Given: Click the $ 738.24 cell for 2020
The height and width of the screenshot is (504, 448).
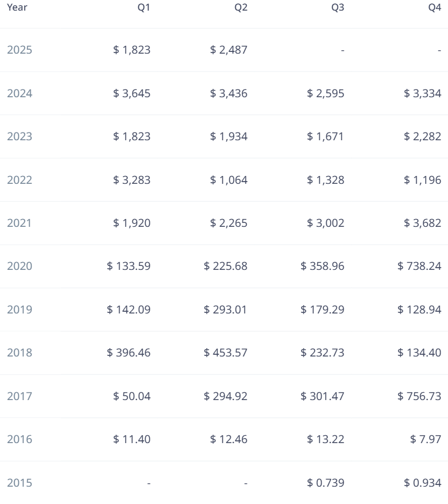Looking at the screenshot, I should pos(420,267).
